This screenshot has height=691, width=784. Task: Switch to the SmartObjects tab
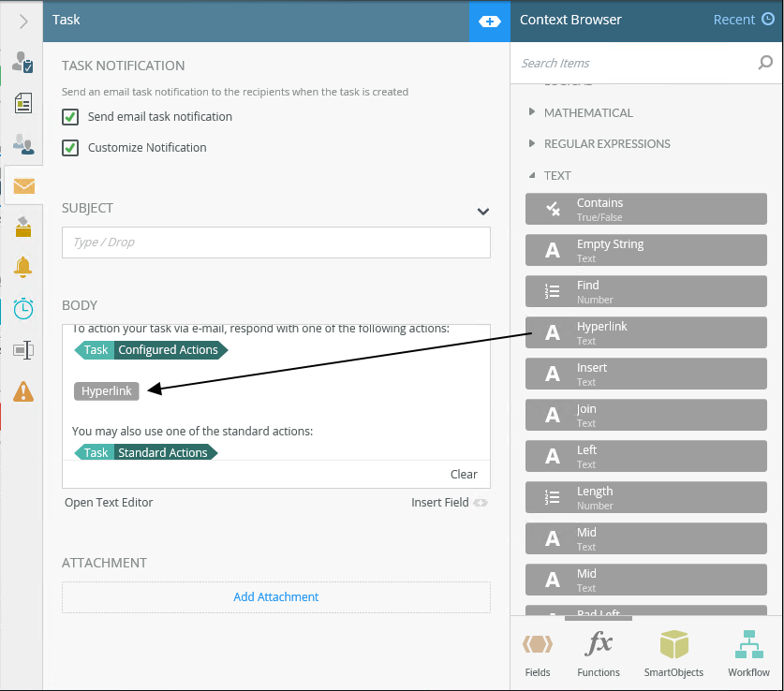point(673,654)
